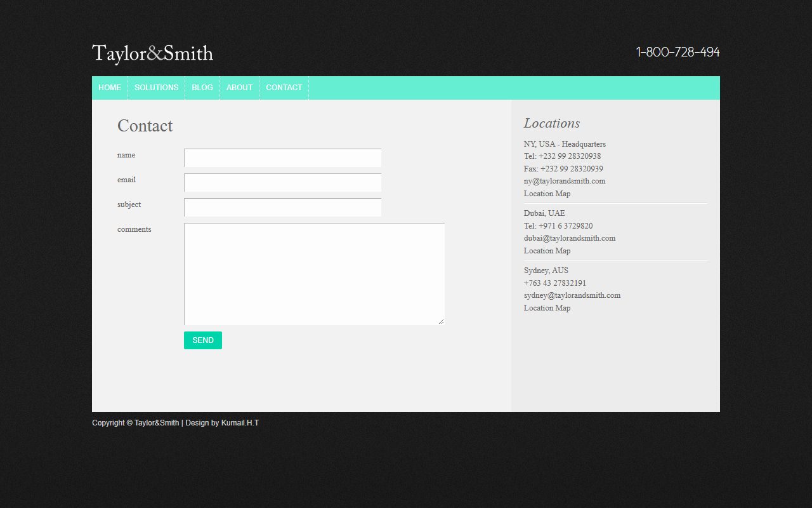Focus the name input field

[282, 157]
